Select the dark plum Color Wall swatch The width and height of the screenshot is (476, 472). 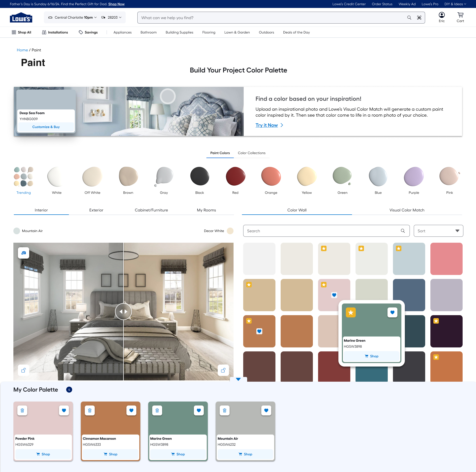coord(446,331)
